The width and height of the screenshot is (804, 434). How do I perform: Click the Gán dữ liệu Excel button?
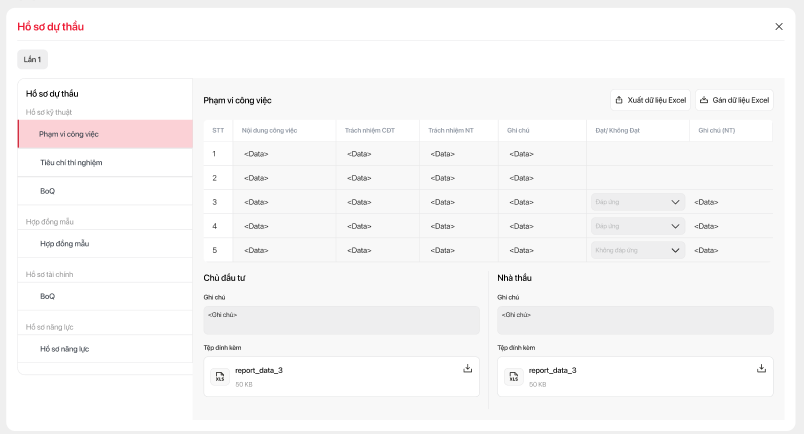[x=734, y=100]
